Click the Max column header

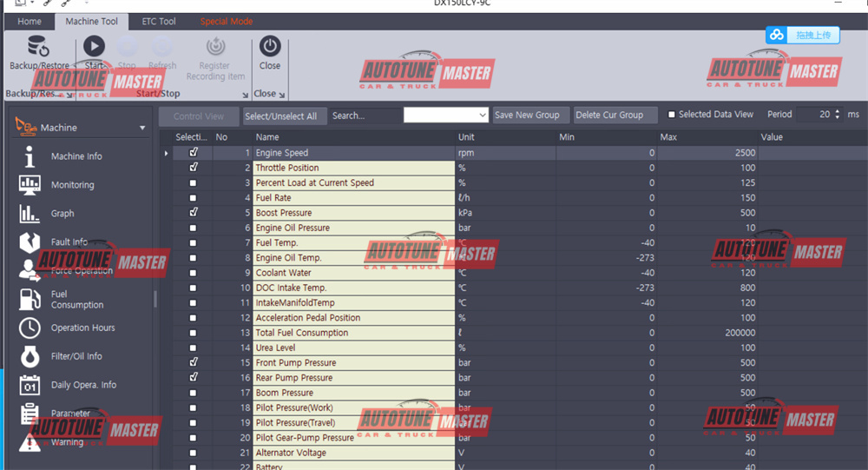pos(707,137)
